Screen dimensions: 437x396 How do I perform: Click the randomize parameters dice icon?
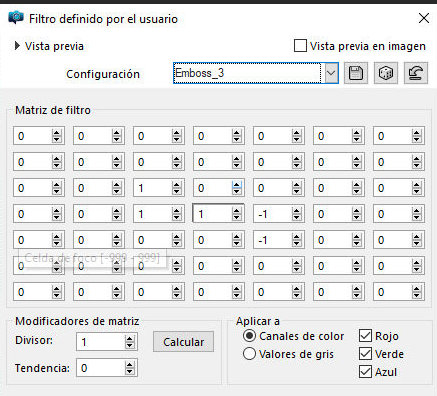click(386, 73)
